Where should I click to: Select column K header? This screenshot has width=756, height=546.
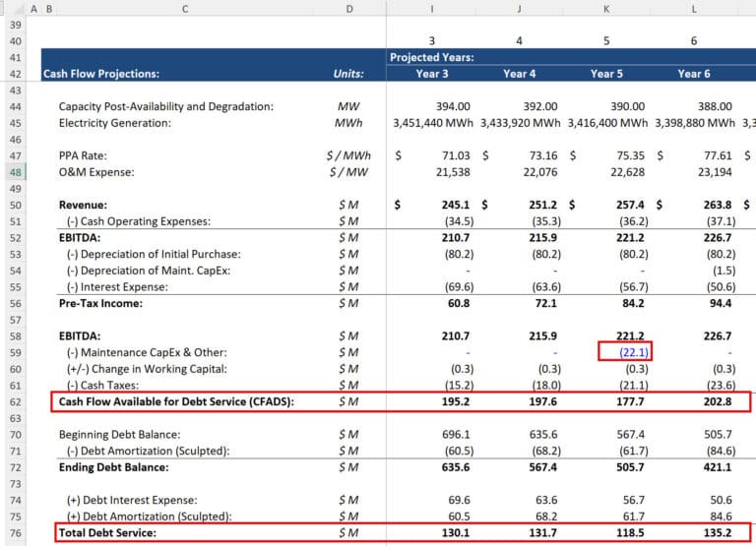click(x=606, y=9)
